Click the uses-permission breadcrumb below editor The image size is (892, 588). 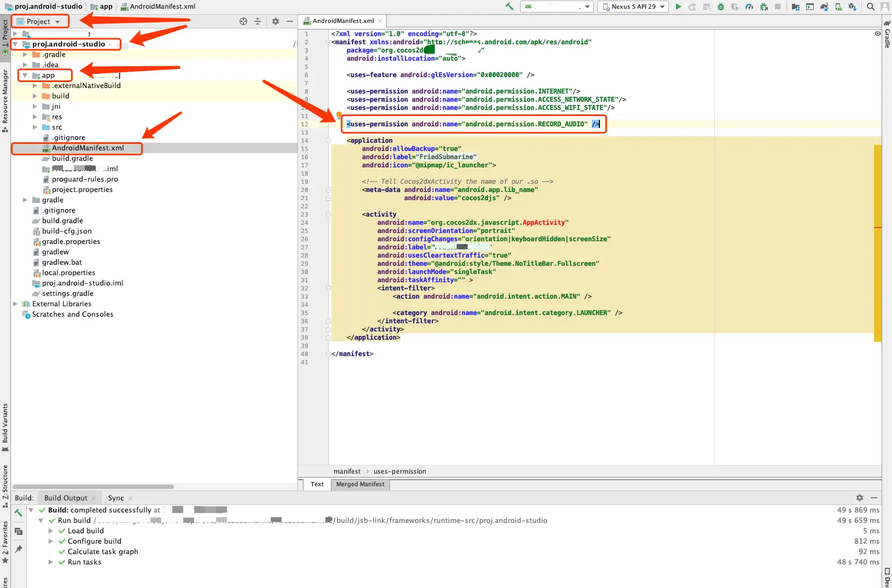click(x=400, y=471)
